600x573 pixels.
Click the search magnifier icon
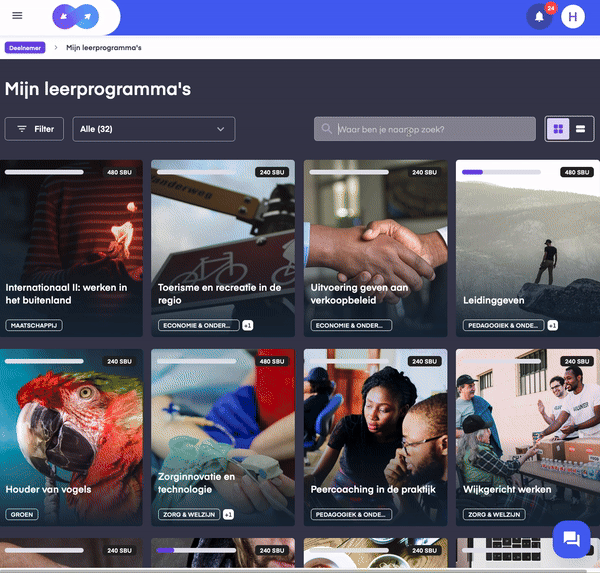[326, 129]
